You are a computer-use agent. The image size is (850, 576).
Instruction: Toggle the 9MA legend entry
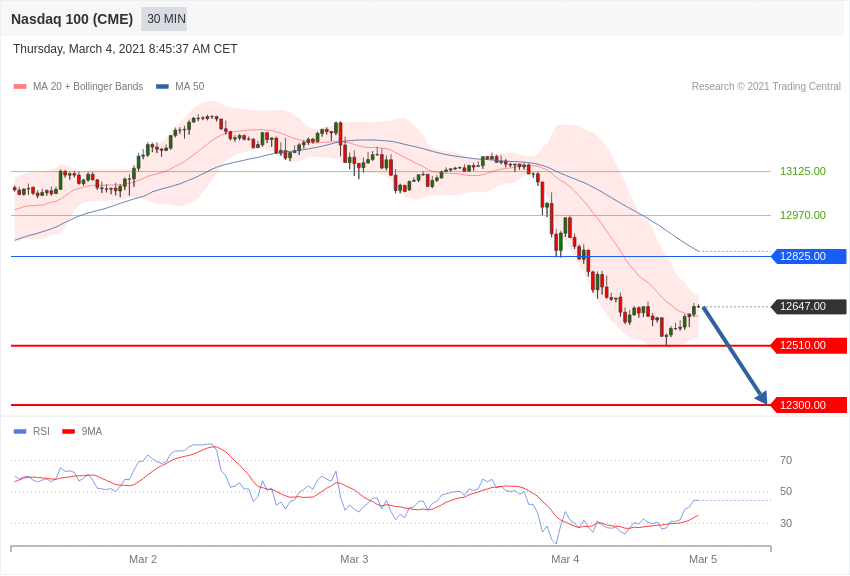92,432
